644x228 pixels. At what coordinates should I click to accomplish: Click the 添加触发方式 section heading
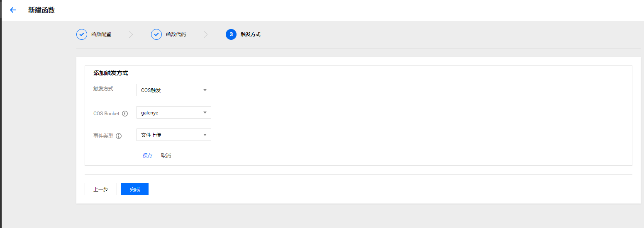coord(111,73)
